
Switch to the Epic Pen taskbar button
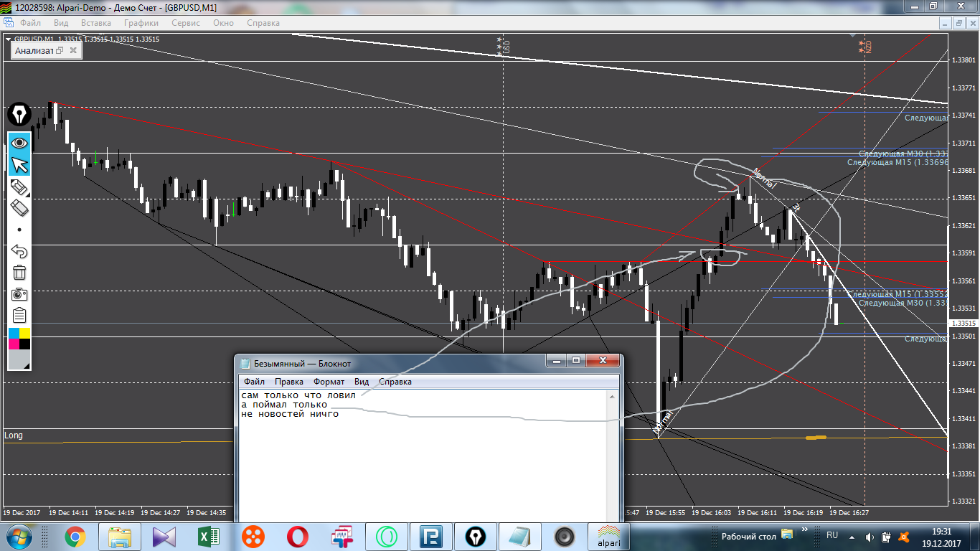click(475, 536)
